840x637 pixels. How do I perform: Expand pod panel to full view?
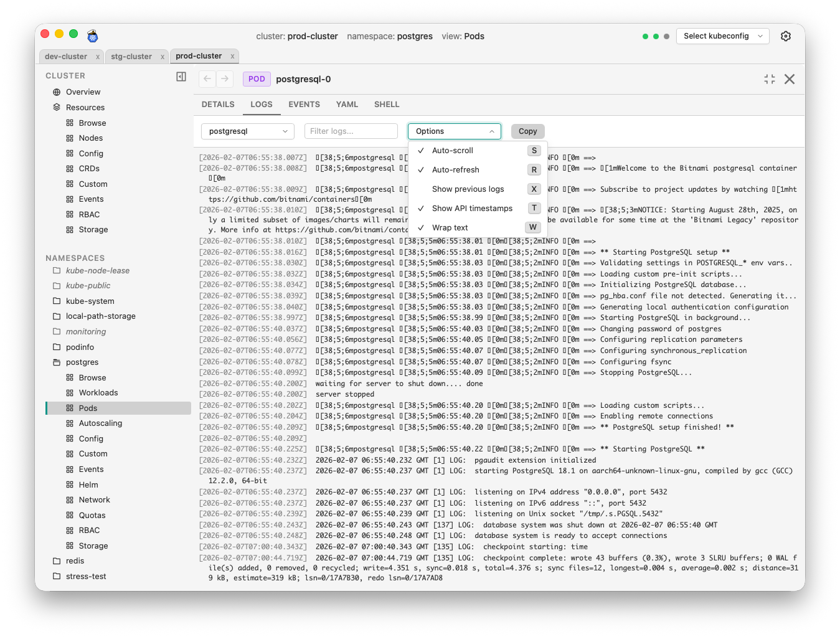click(769, 79)
